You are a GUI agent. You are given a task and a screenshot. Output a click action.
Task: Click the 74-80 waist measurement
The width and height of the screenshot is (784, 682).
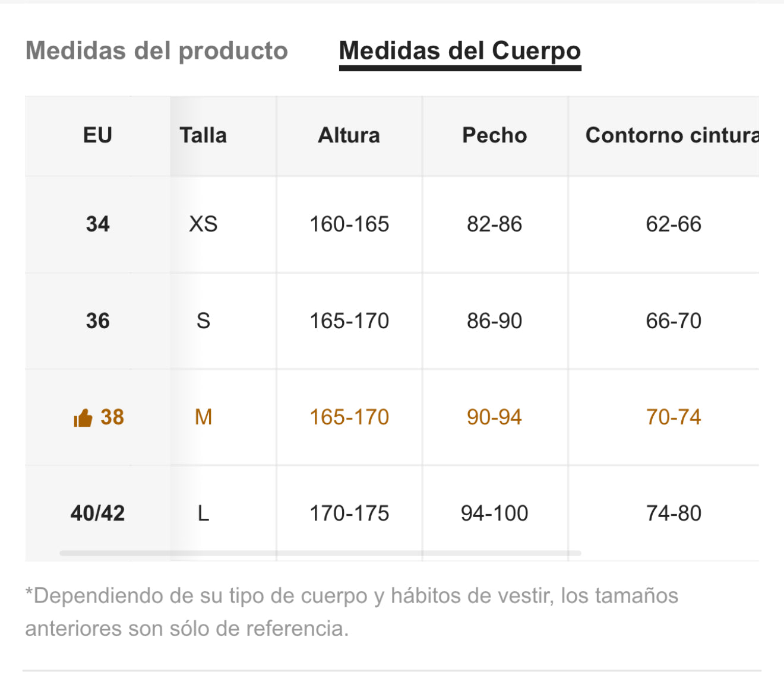[x=674, y=513]
